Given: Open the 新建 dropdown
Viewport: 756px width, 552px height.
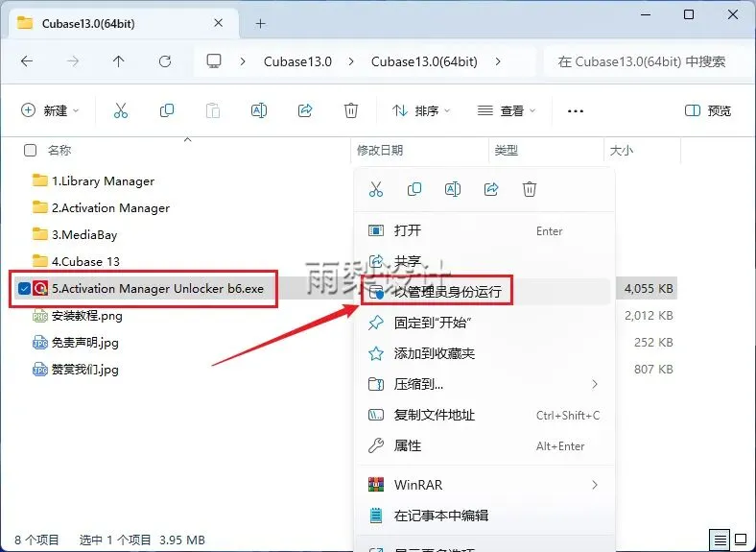Looking at the screenshot, I should coord(50,111).
